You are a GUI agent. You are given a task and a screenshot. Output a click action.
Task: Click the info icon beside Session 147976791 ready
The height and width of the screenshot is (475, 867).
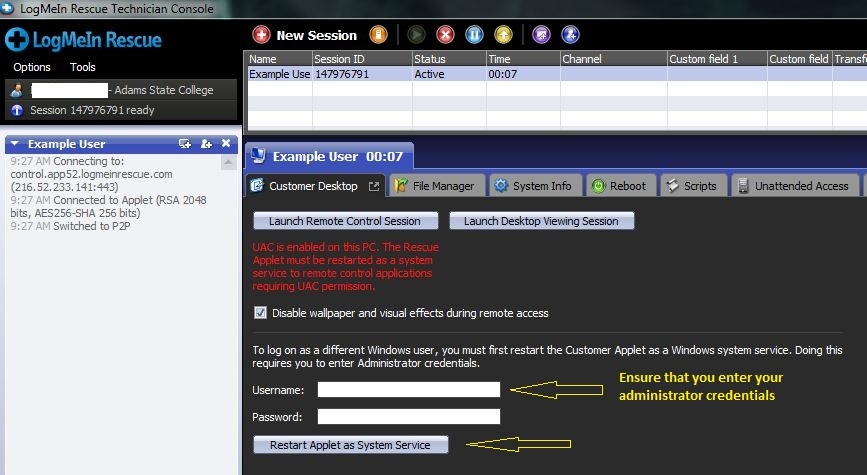(17, 110)
